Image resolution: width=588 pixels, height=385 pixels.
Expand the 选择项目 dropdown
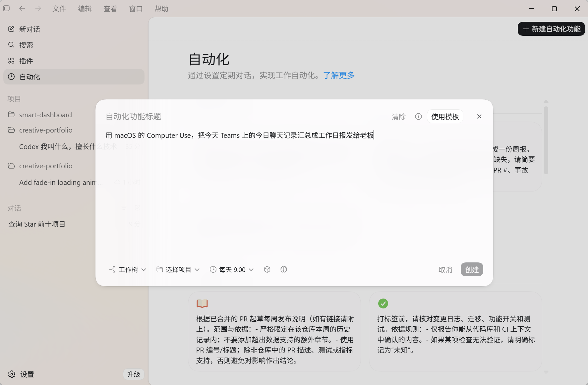178,270
